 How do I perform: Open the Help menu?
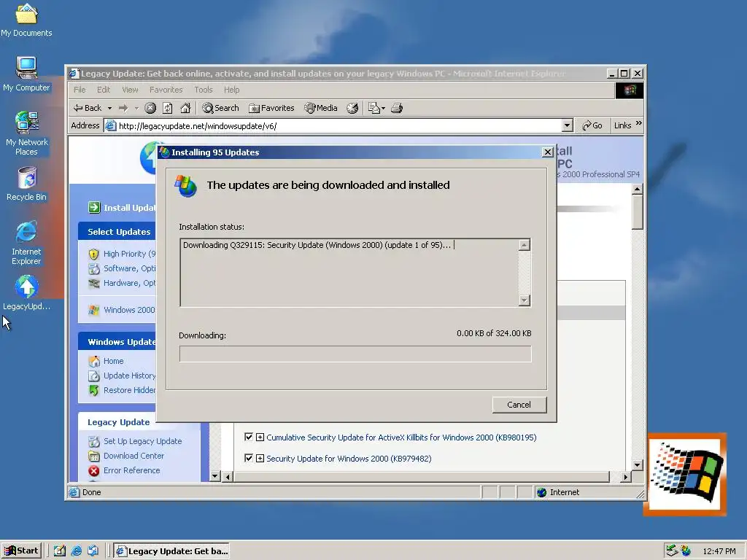232,90
